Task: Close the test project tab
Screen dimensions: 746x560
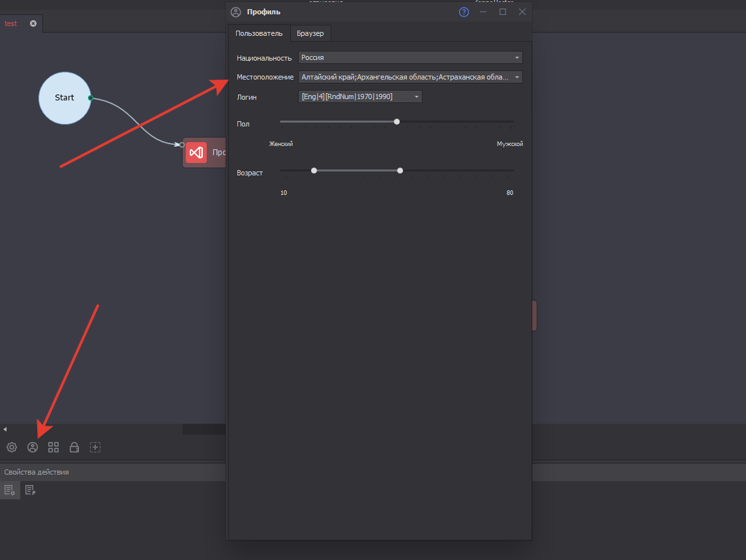Action: 33,23
